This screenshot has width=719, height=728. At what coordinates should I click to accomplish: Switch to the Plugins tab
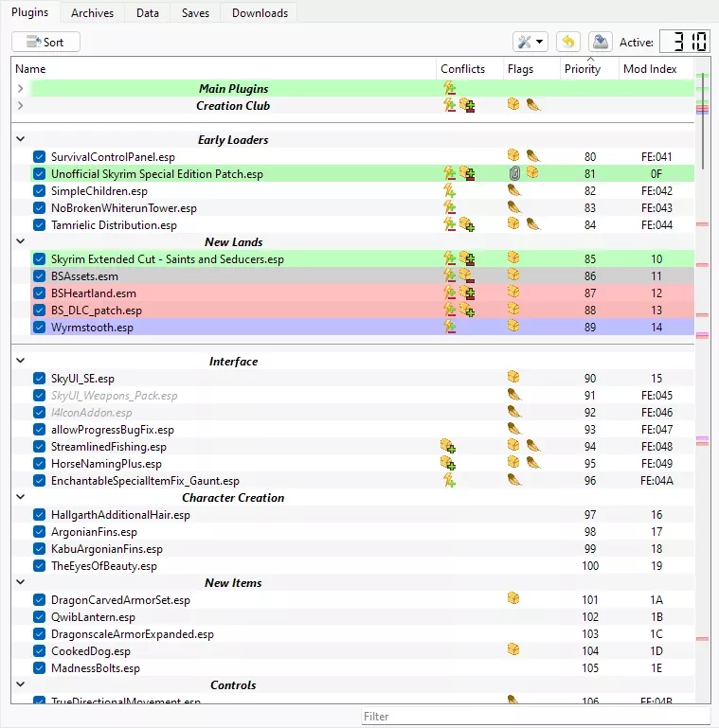click(x=29, y=12)
